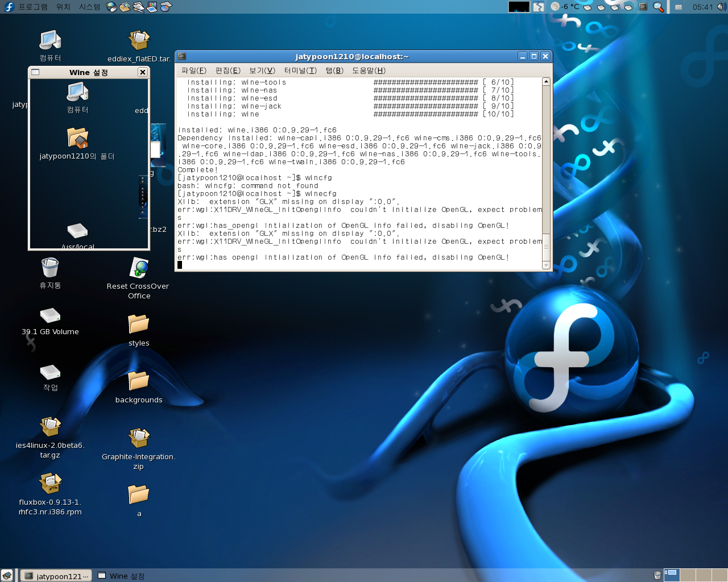Launch word processor from top panel
Screen dimensions: 728x582
[138, 7]
